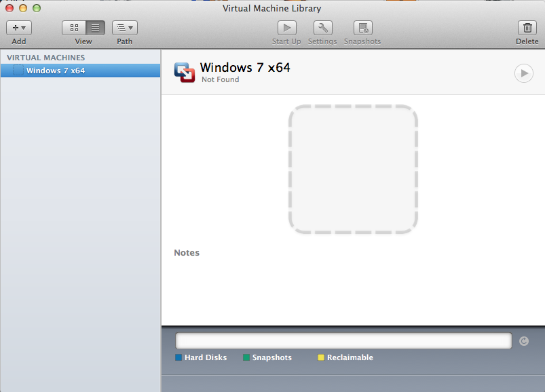545x392 pixels.
Task: Switch to list view
Action: point(94,27)
